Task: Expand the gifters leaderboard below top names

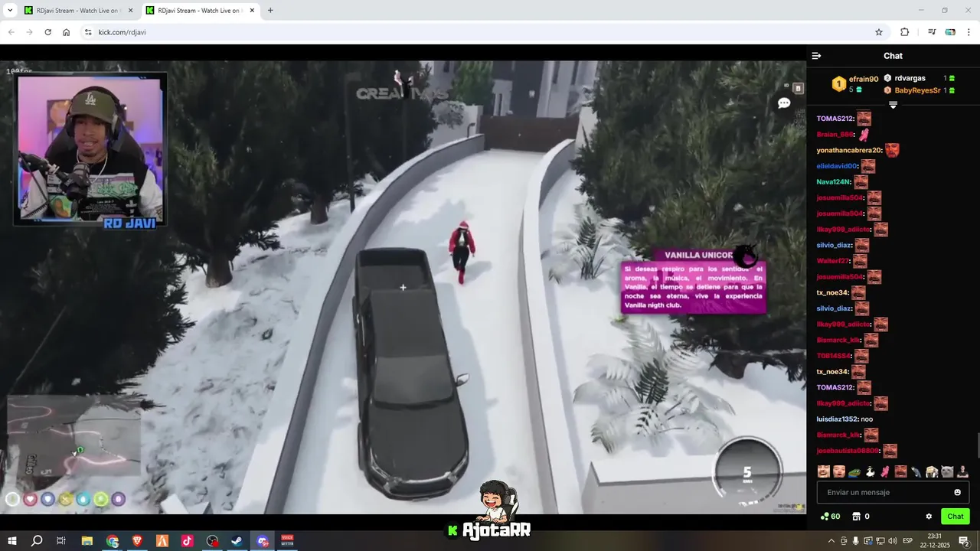Action: point(893,105)
